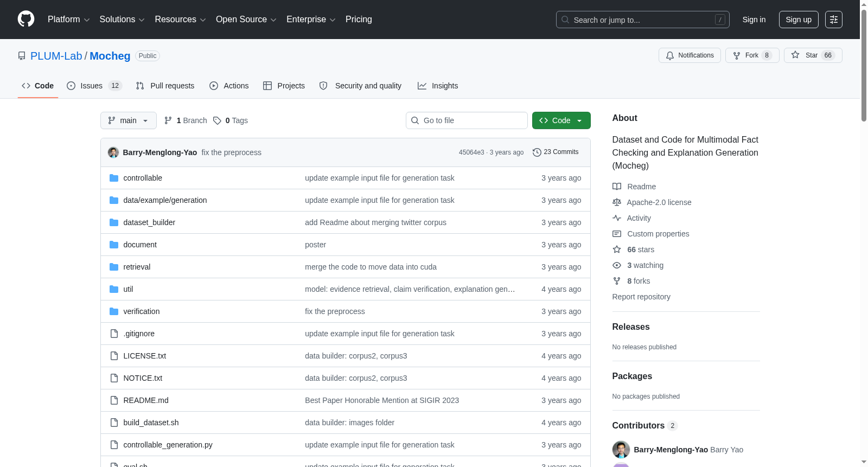Viewport: 868px width, 467px height.
Task: Click the Fork icon
Action: coord(737,55)
